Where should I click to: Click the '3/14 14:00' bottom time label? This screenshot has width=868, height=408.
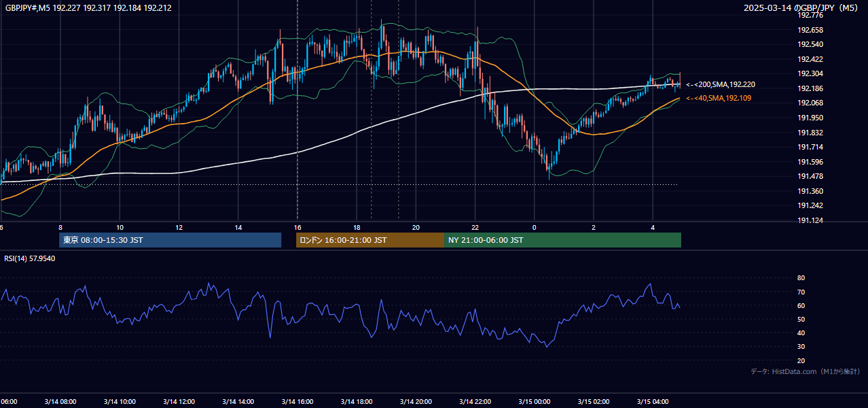click(238, 402)
